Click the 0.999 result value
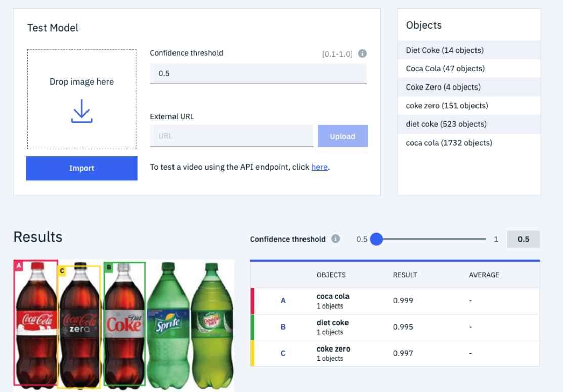 point(403,301)
